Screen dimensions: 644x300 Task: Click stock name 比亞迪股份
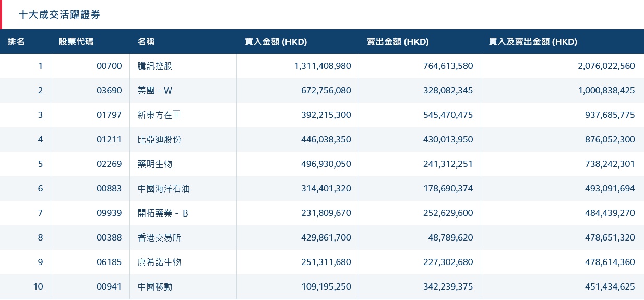[159, 139]
